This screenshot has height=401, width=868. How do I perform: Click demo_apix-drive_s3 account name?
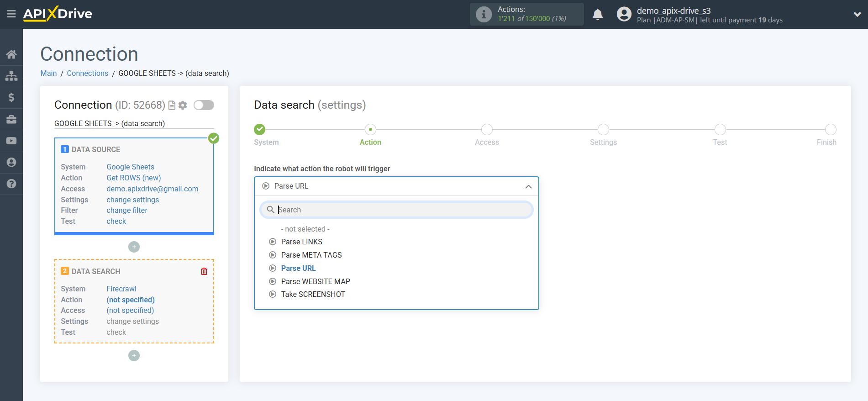(673, 11)
